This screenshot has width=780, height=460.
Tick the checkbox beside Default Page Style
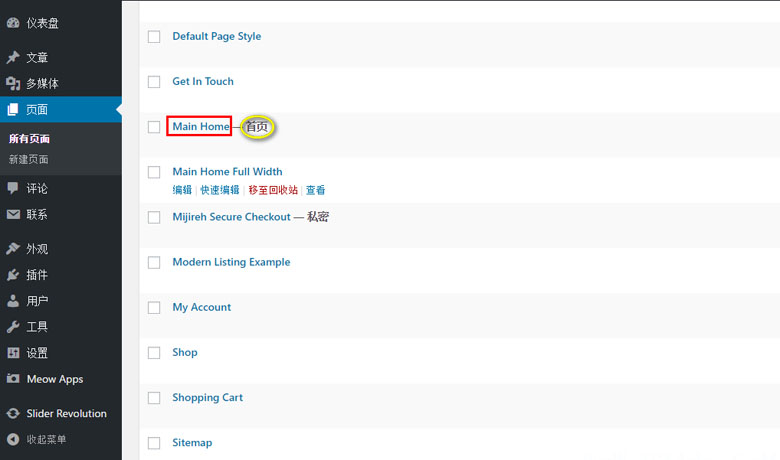(154, 37)
